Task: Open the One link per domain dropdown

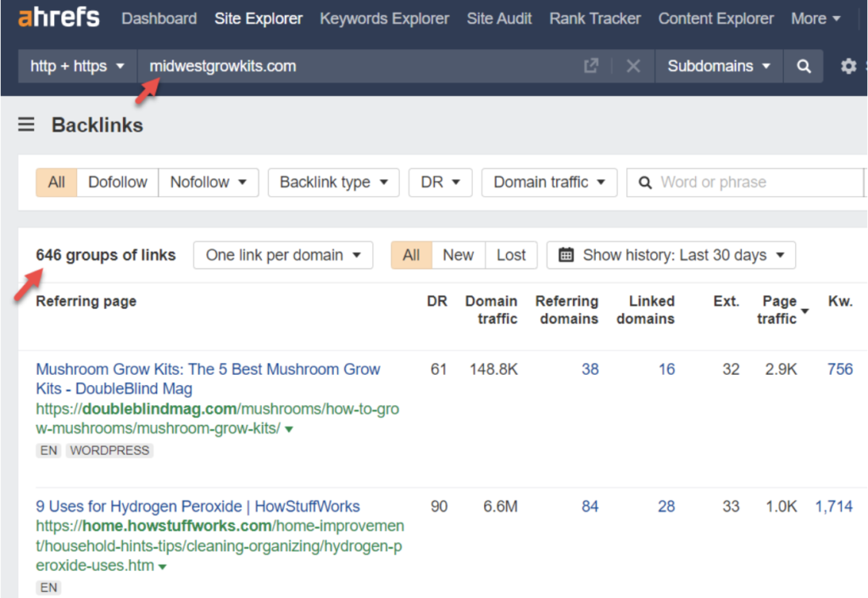Action: coord(283,254)
